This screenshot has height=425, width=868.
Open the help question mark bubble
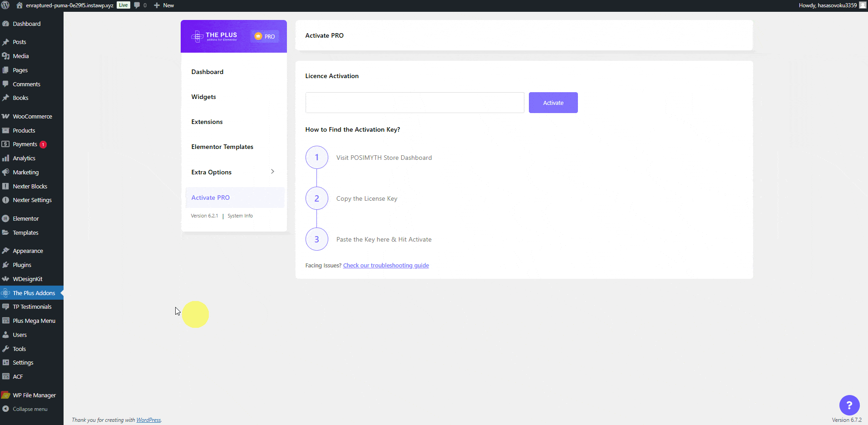pyautogui.click(x=849, y=405)
